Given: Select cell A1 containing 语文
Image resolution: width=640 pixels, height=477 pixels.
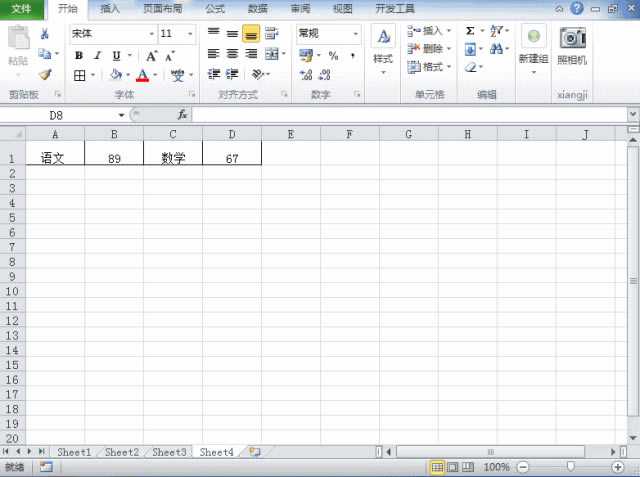Looking at the screenshot, I should [x=55, y=153].
